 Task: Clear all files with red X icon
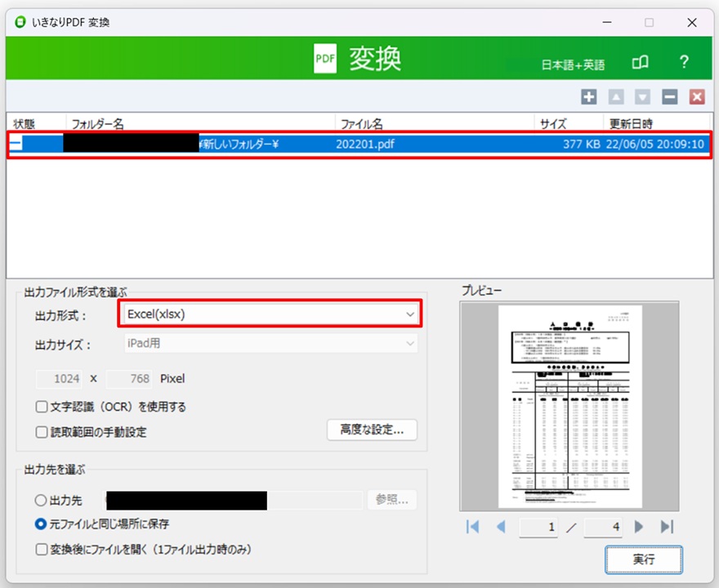tap(697, 97)
